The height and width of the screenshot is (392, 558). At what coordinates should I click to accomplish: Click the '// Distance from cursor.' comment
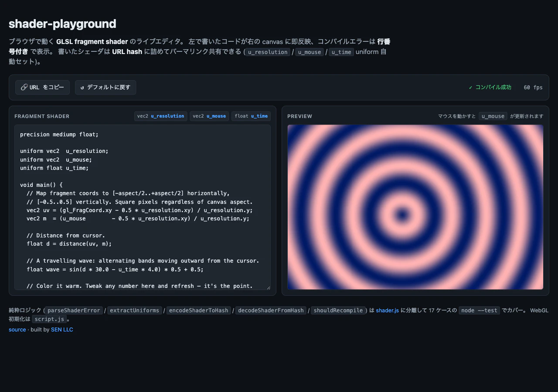pos(66,236)
